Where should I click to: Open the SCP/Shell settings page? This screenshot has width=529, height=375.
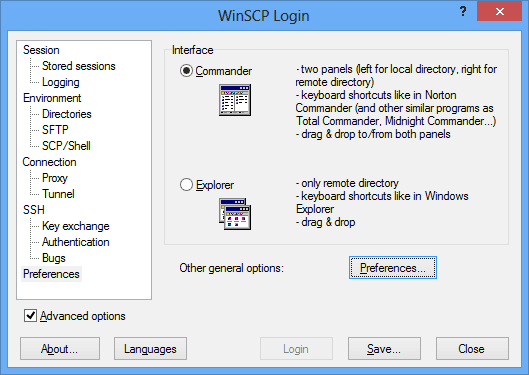point(66,146)
